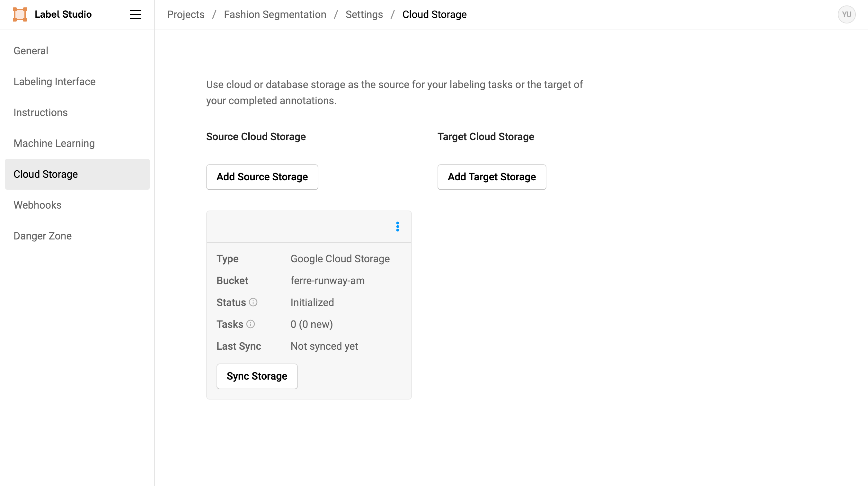
Task: Click the Label Studio title text
Action: tap(63, 14)
